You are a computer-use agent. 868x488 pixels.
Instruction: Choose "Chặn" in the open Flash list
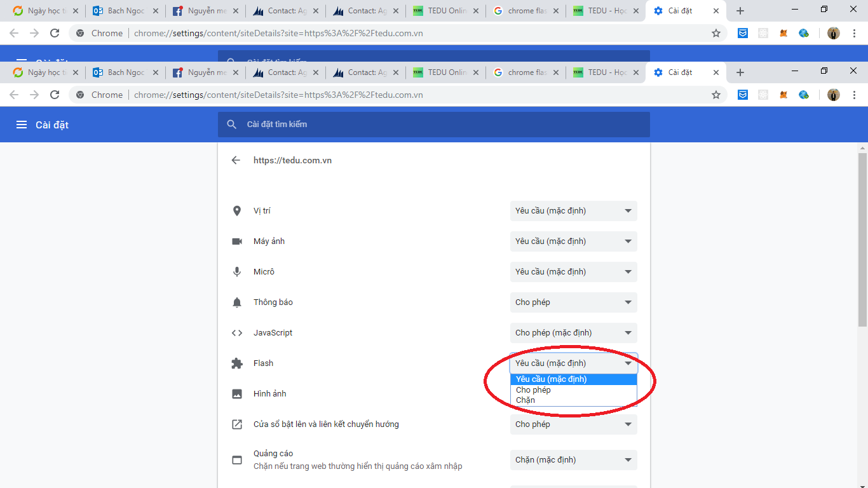click(x=526, y=400)
